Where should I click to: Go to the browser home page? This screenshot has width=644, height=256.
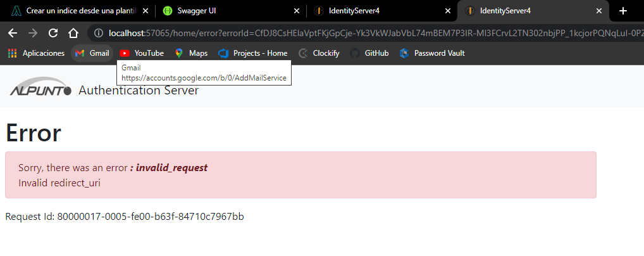click(x=73, y=33)
